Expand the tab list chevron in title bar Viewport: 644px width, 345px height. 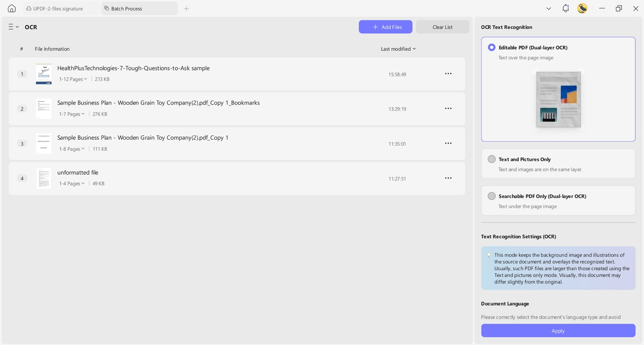(548, 8)
